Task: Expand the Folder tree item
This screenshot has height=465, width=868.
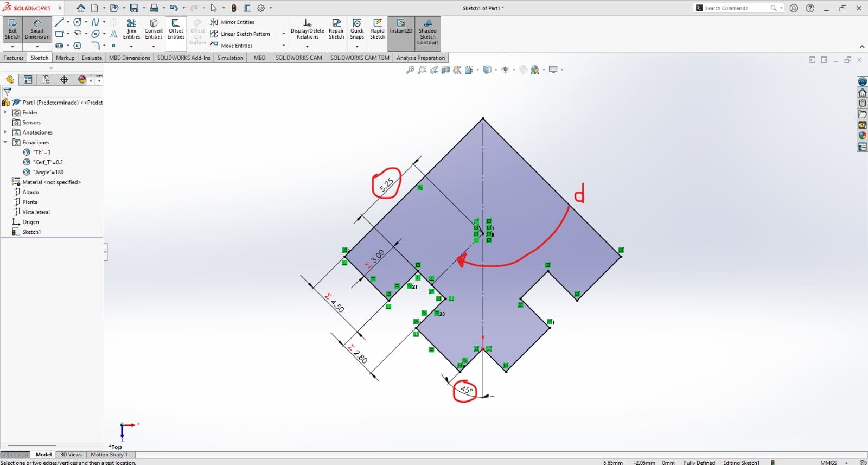Action: tap(5, 112)
